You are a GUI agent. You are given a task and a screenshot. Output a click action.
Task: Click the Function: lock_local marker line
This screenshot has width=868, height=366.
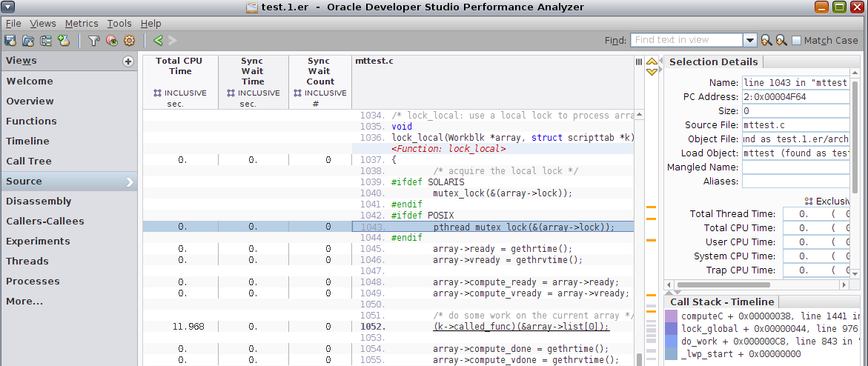[448, 149]
